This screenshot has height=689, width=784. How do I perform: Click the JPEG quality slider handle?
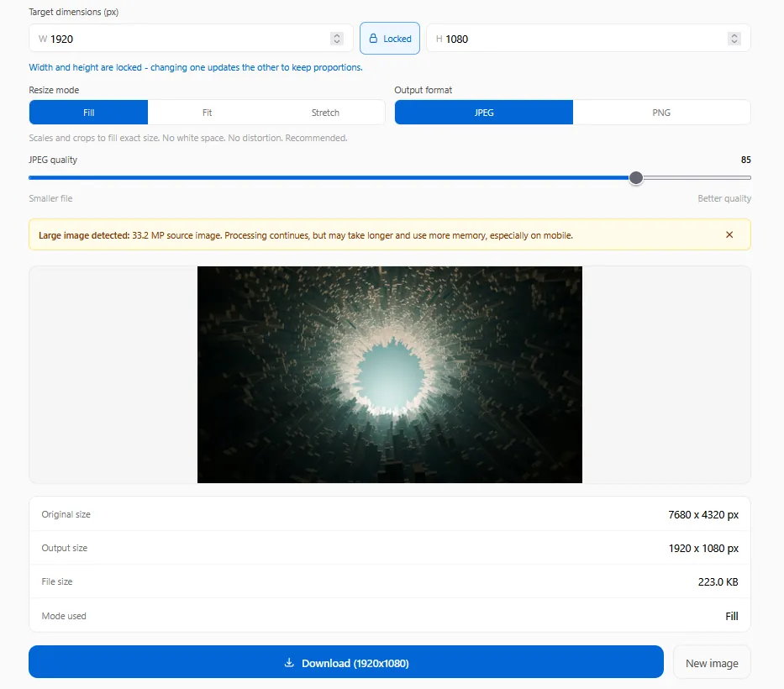pos(635,178)
